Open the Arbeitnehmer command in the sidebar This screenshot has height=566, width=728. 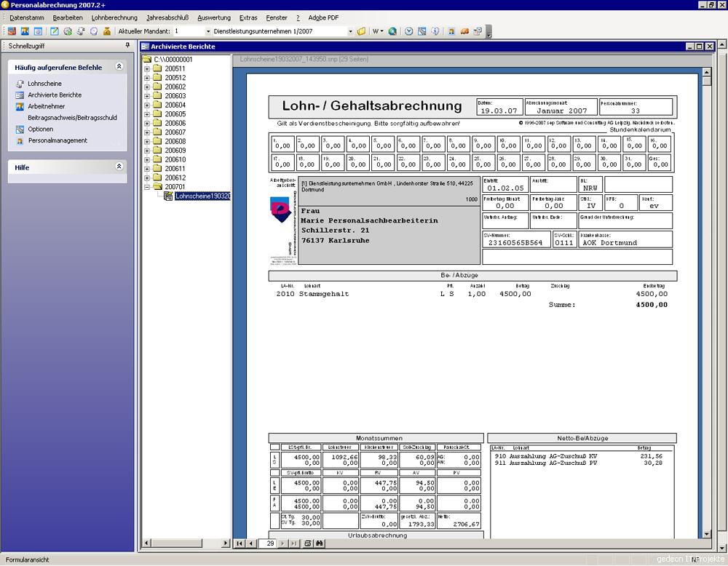(47, 106)
